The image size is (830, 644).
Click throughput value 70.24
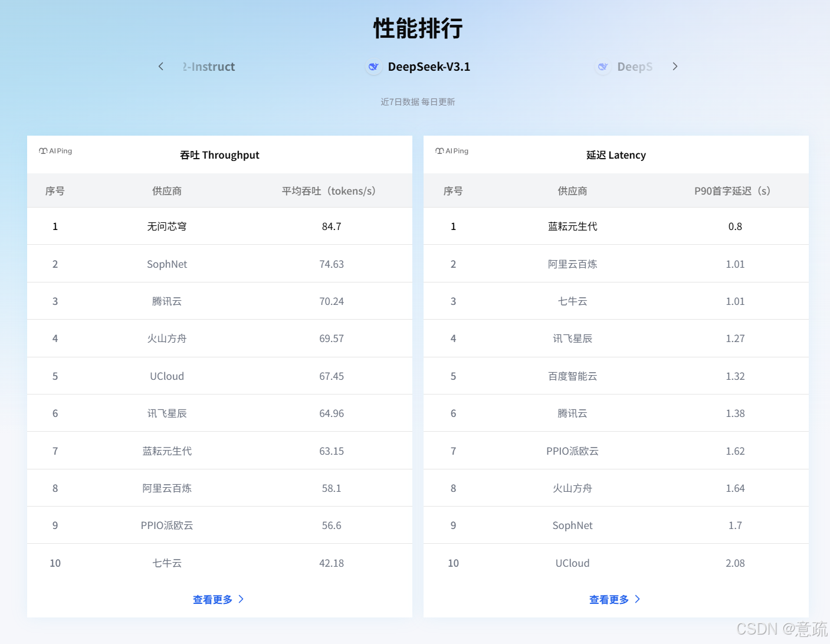coord(332,301)
